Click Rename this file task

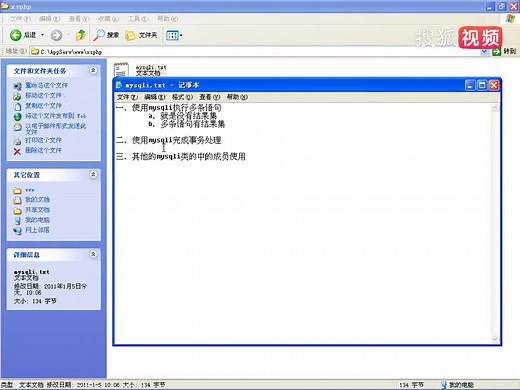tap(46, 86)
